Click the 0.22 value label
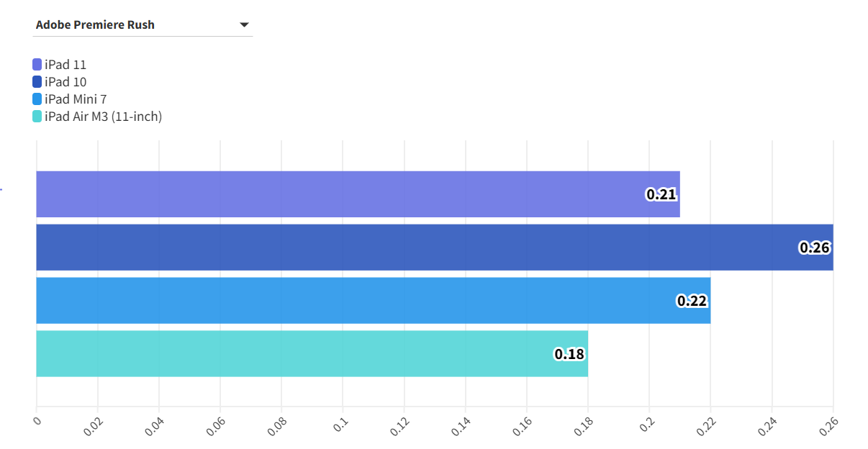This screenshot has width=868, height=449. coord(692,301)
